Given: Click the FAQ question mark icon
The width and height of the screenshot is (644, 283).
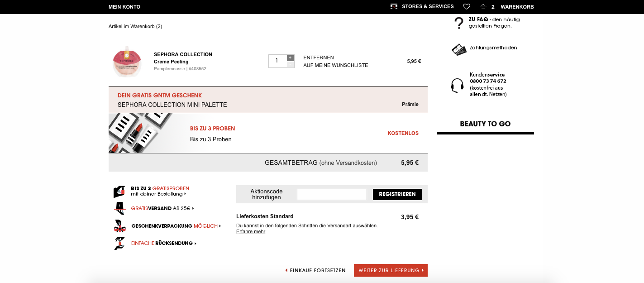Looking at the screenshot, I should pyautogui.click(x=459, y=23).
